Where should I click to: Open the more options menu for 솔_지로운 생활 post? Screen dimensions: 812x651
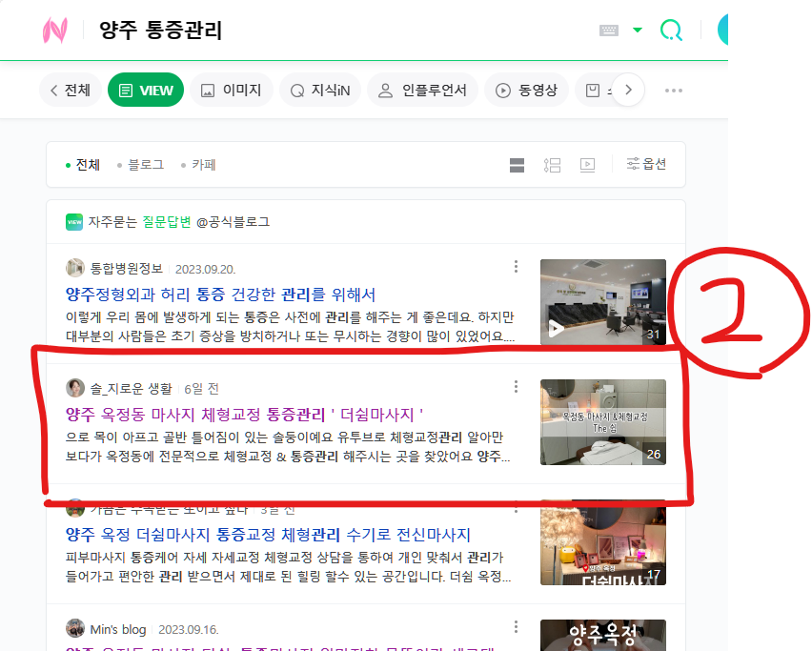click(516, 386)
